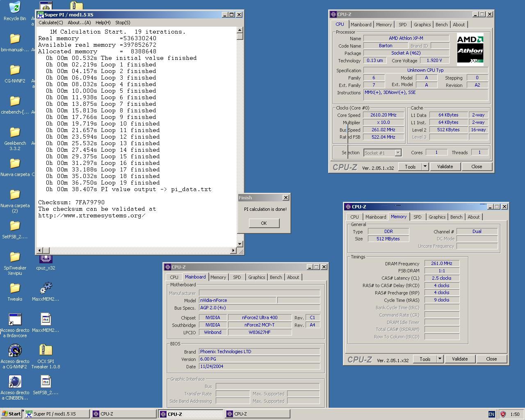Click the security shield tray icon
The width and height of the screenshot is (525, 420).
coord(503,414)
